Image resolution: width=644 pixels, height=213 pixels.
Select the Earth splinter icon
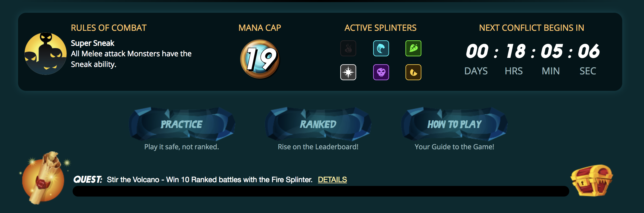click(x=413, y=48)
